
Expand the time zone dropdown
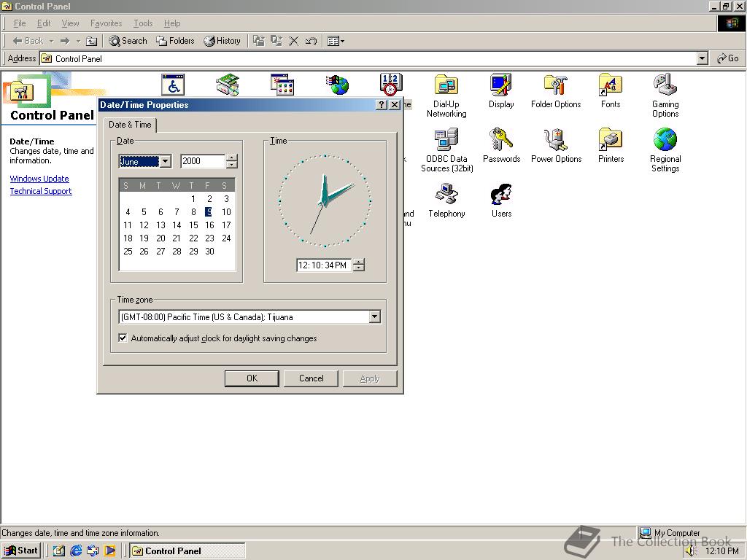tap(374, 316)
